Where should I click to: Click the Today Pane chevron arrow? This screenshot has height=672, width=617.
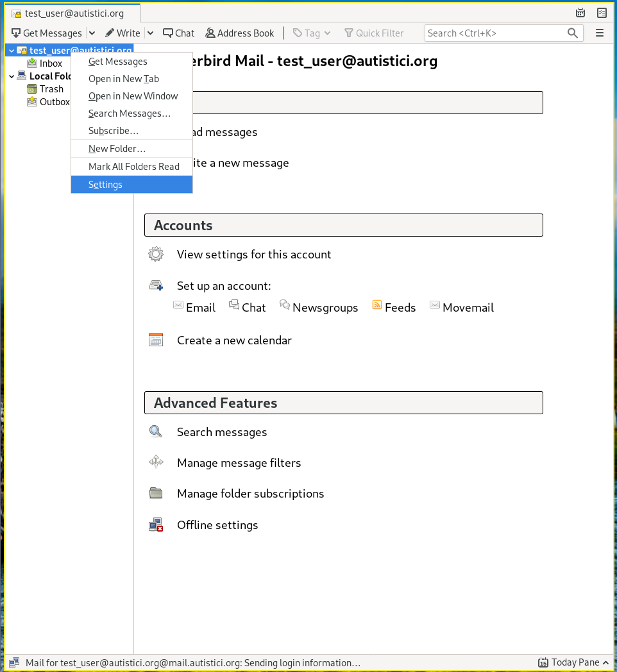point(605,662)
